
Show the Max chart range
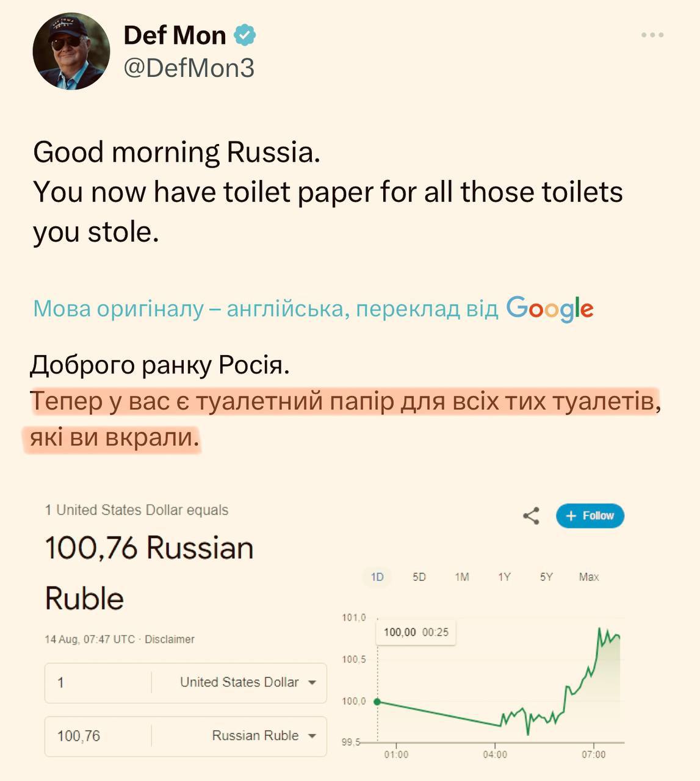click(589, 577)
